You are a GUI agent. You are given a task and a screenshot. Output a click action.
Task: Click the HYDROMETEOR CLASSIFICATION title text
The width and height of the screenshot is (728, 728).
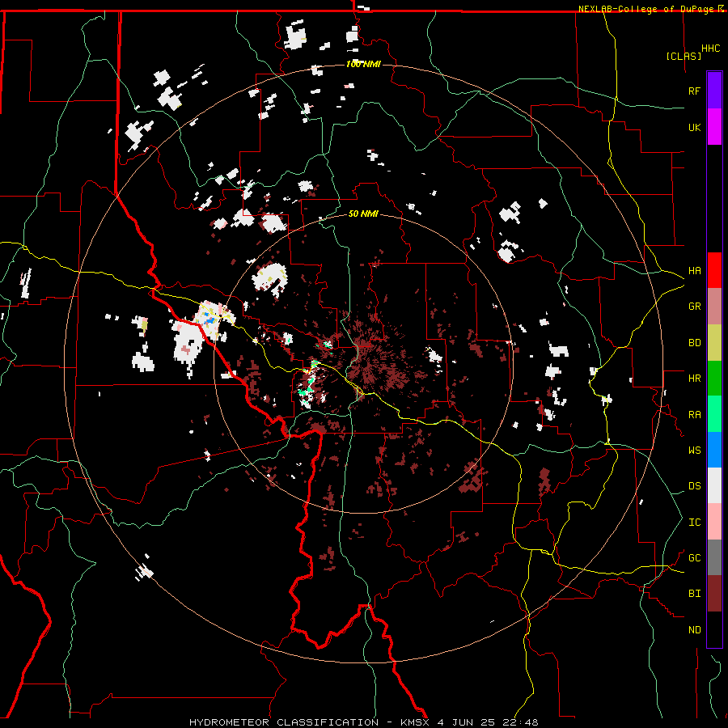284,722
